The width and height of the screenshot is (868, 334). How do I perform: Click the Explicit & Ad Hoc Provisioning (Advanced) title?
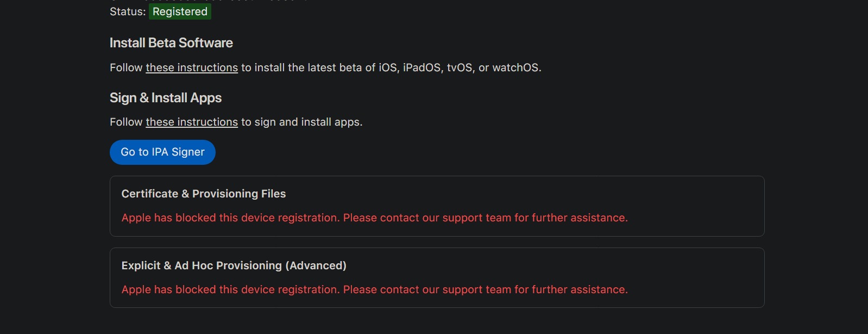coord(234,265)
